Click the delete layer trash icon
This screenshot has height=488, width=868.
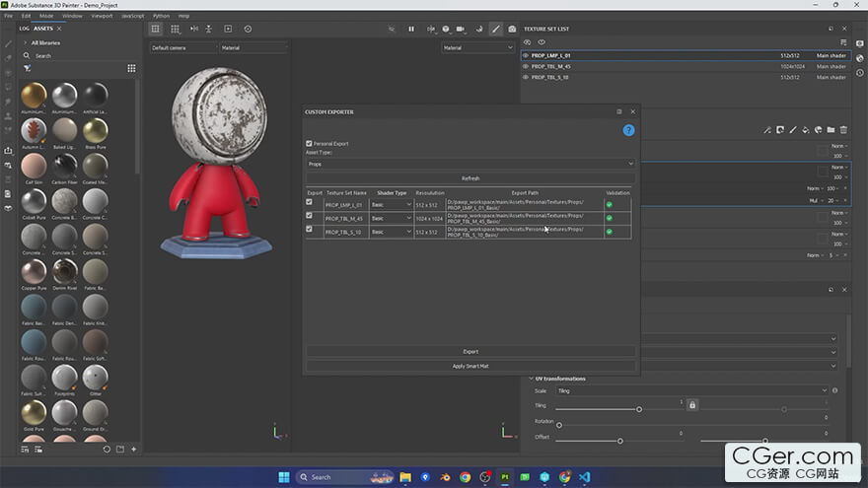(843, 130)
